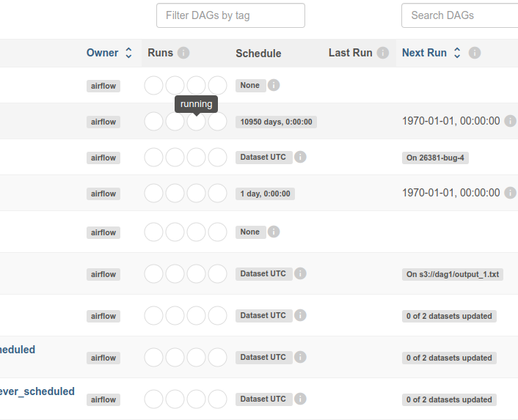Click the On 26381-bug-4 dataset badge

tap(435, 158)
